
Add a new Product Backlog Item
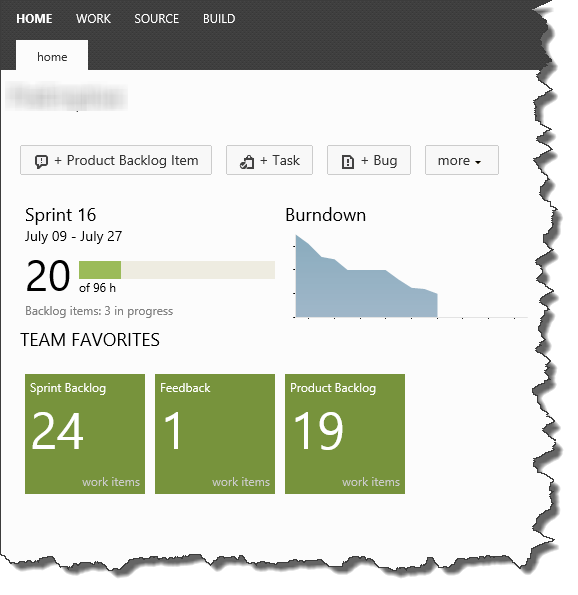(116, 160)
